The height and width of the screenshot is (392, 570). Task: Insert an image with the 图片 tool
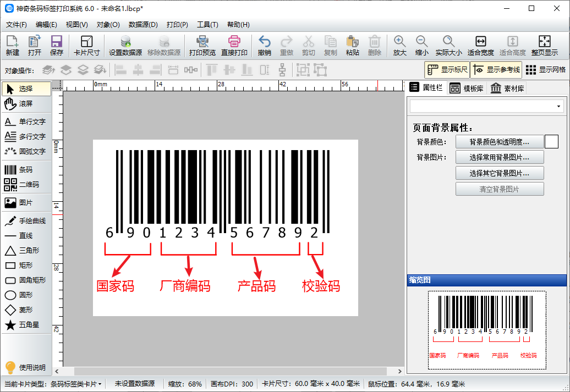pos(26,203)
